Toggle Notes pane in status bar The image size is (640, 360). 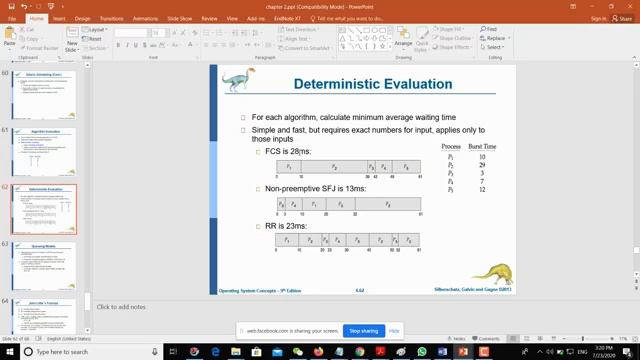point(456,338)
